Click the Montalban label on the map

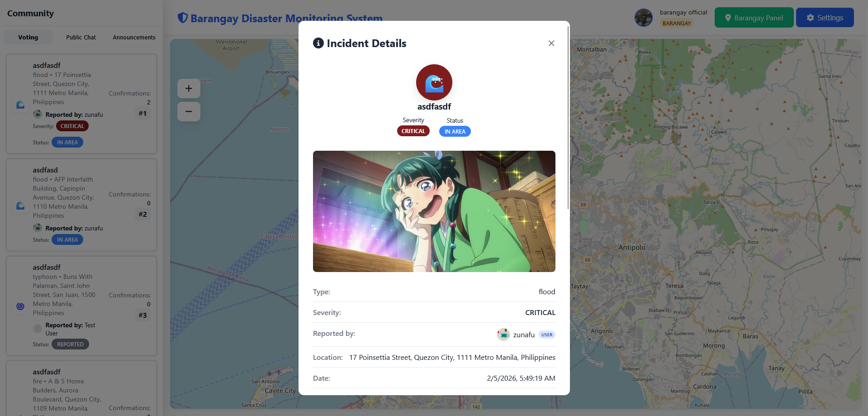tap(592, 49)
